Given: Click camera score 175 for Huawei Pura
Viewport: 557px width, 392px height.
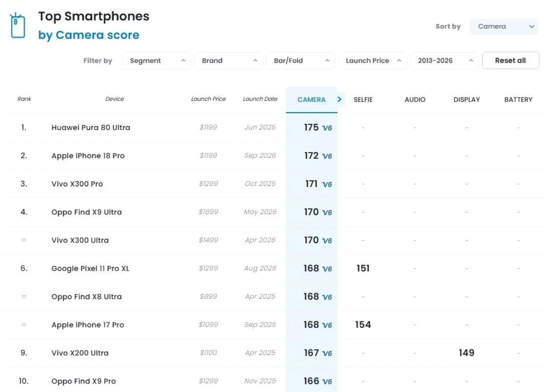Looking at the screenshot, I should pos(311,128).
